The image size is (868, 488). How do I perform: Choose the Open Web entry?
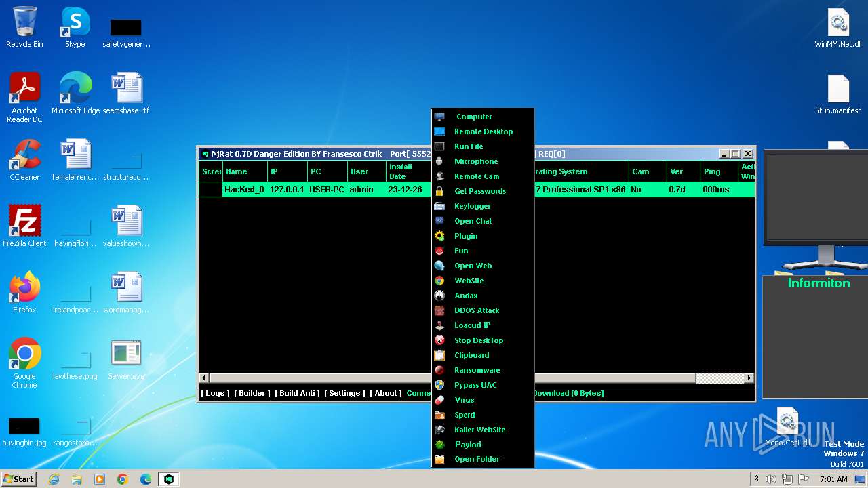click(x=483, y=266)
